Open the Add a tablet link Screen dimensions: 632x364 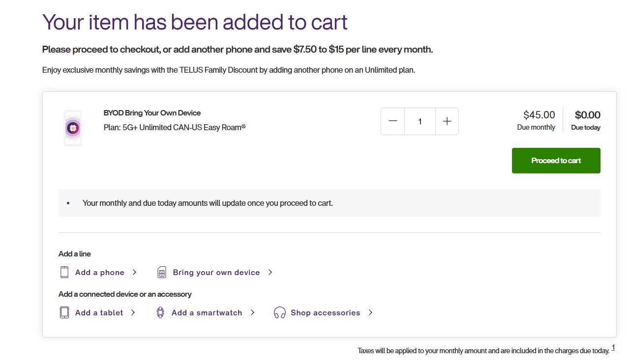click(x=99, y=313)
